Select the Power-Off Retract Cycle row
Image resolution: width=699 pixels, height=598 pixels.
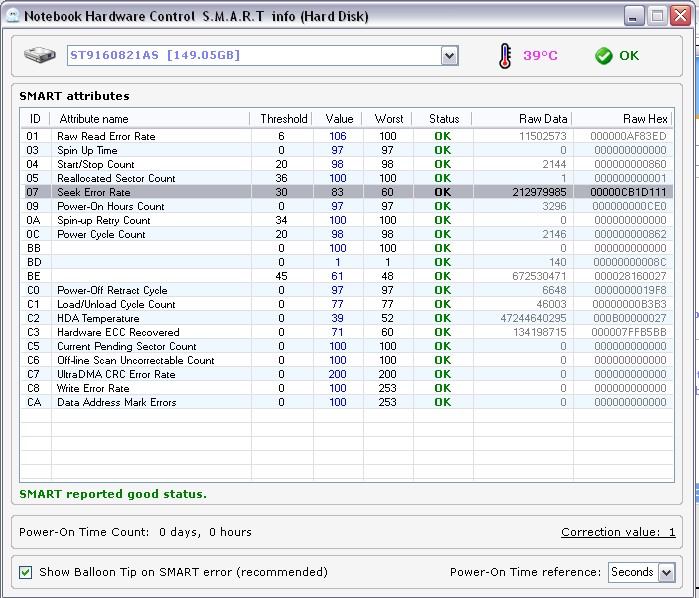(347, 290)
